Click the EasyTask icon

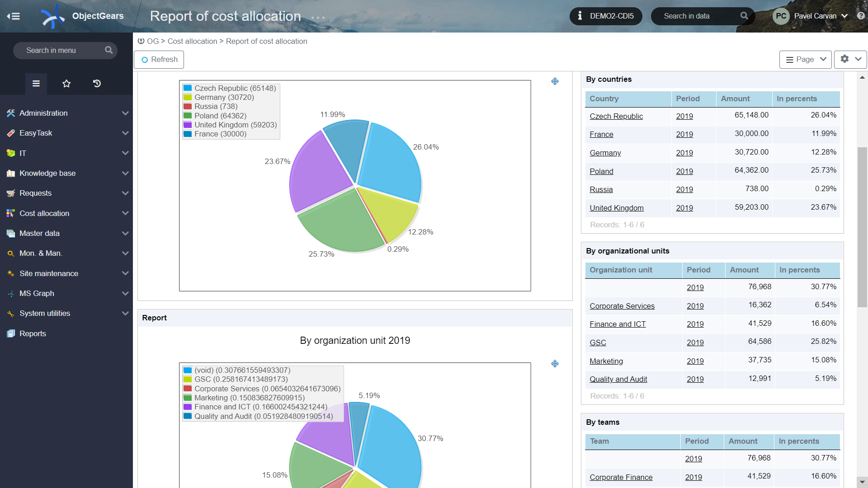[x=11, y=133]
